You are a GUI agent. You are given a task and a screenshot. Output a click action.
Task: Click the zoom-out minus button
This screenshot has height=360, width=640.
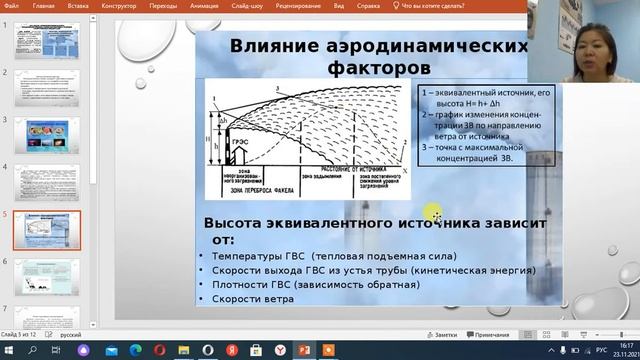(597, 335)
